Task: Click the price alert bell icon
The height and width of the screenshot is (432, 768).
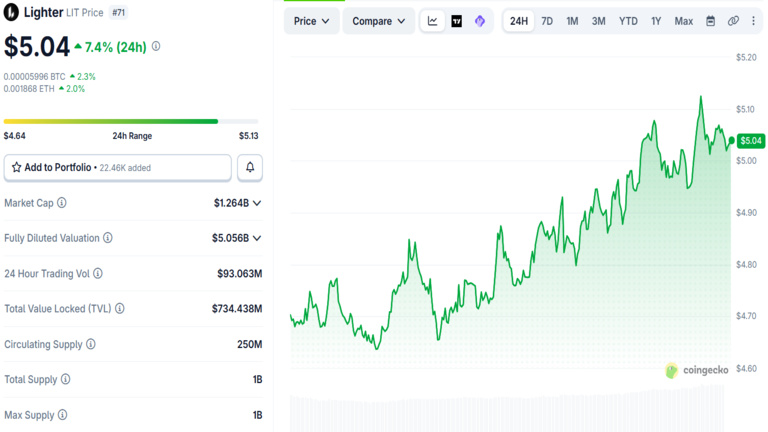Action: pos(250,168)
